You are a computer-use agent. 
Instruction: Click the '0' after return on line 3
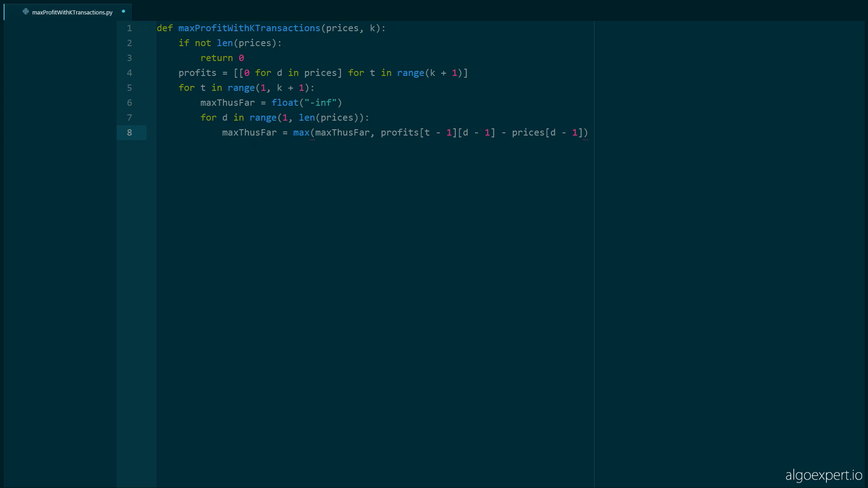[241, 58]
